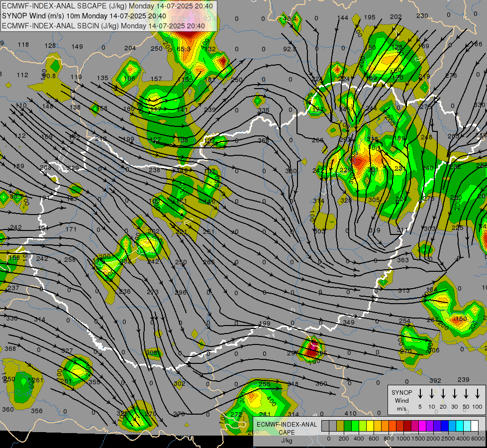Image resolution: width=487 pixels, height=448 pixels.
Task: Click the map value 410
Action: point(350,413)
